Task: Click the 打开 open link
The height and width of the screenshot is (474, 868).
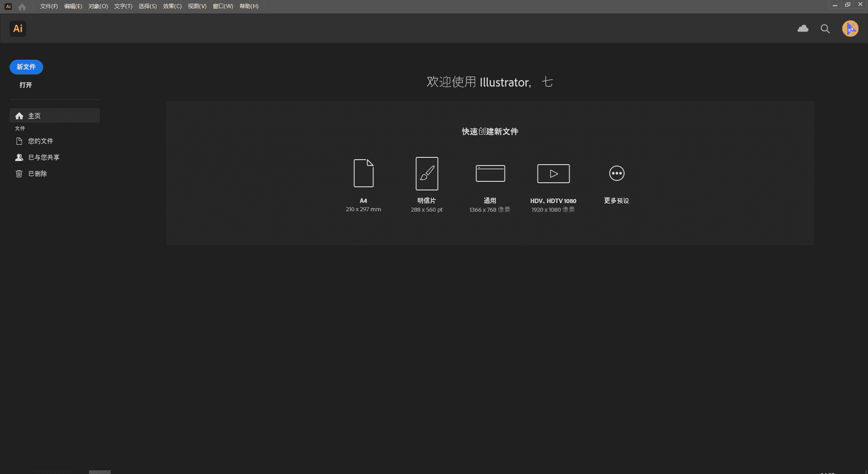Action: [x=25, y=85]
